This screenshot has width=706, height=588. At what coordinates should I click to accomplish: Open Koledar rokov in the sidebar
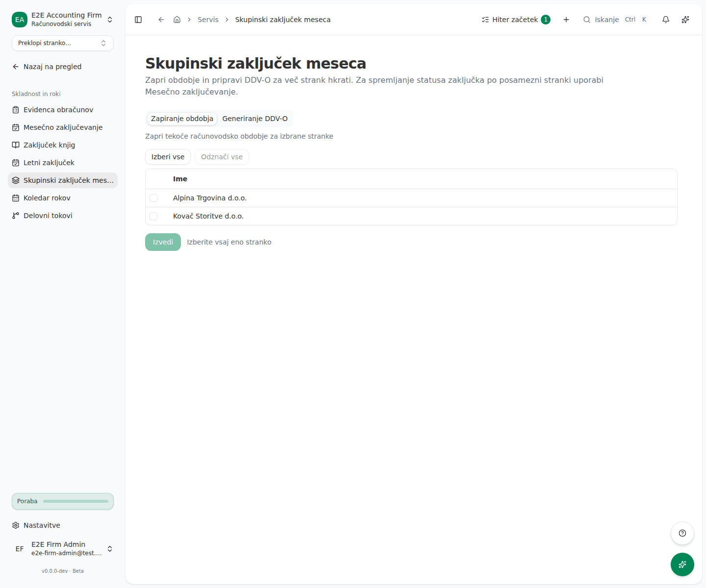tap(63, 198)
